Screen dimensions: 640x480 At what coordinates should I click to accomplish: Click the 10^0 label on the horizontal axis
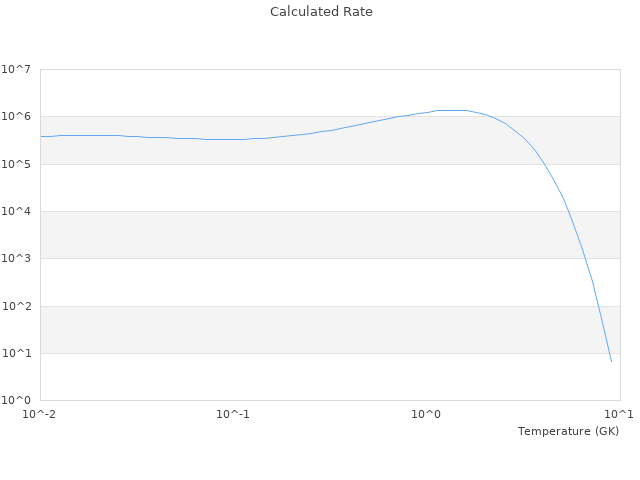(427, 414)
